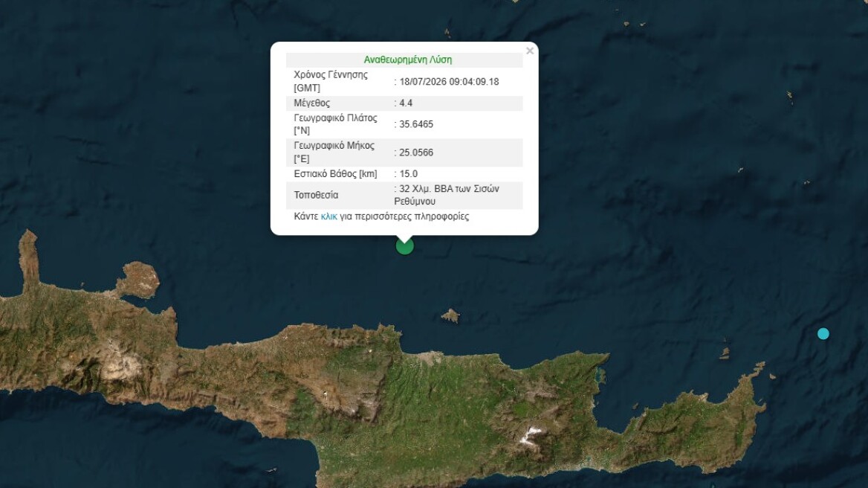Screen dimensions: 868x488
Task: Select the 'Γεωγραφικό Μήκος [°E]' label
Action: coord(334,152)
